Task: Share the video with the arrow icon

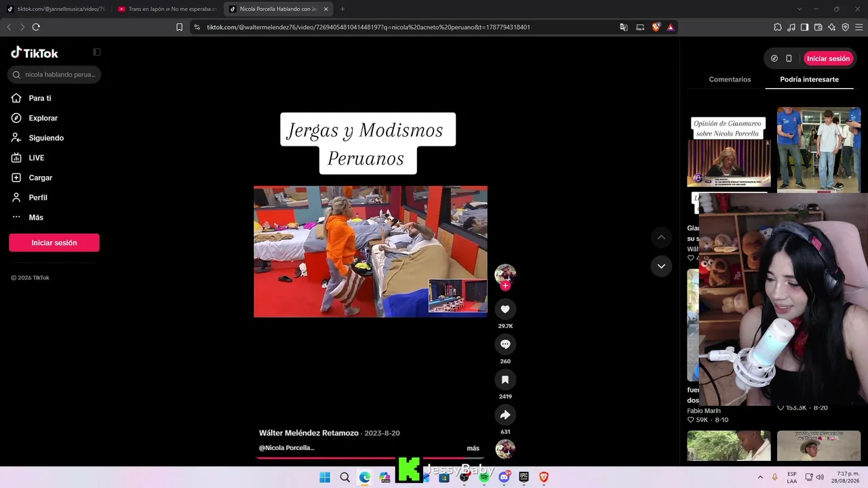Action: coord(505,415)
